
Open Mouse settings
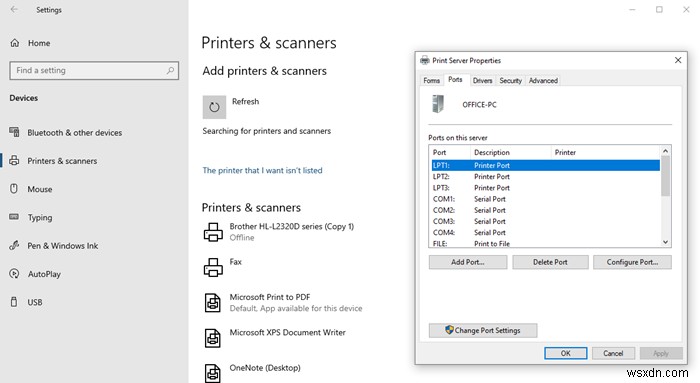coord(31,189)
